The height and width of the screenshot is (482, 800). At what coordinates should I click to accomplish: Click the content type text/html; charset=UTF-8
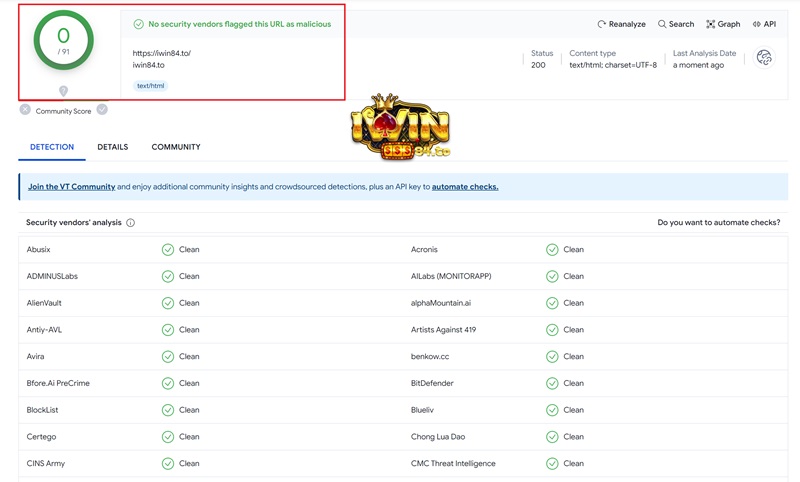pos(613,65)
